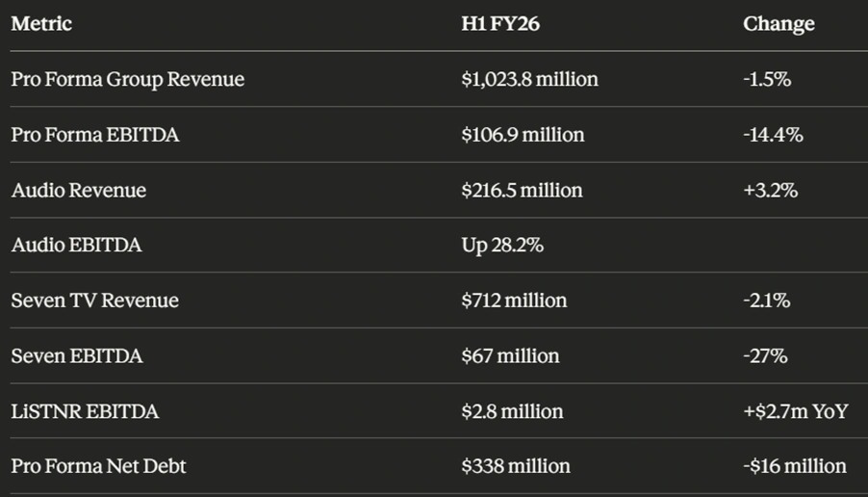The image size is (868, 497).
Task: Click the $106.9 million value
Action: pos(523,135)
